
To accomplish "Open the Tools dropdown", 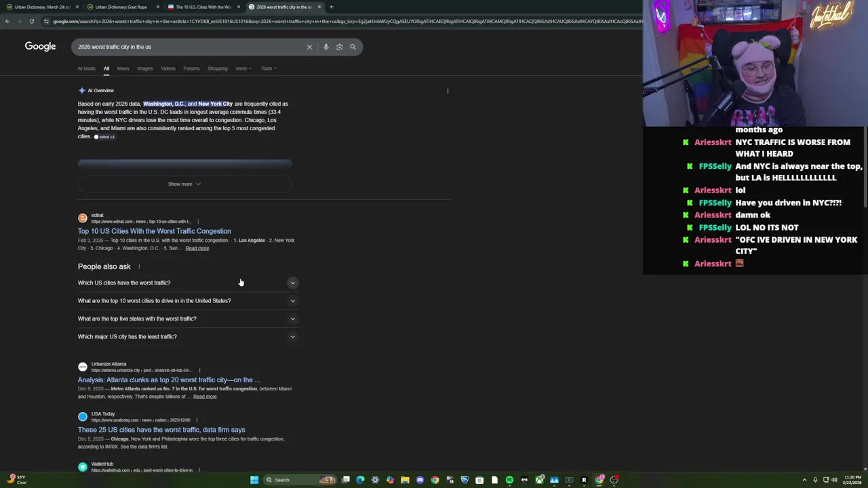I will pos(269,68).
